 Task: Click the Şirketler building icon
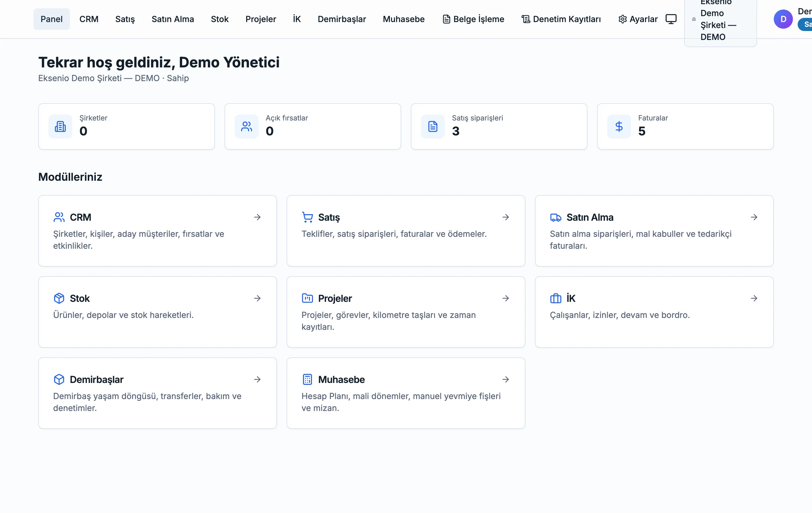(60, 126)
